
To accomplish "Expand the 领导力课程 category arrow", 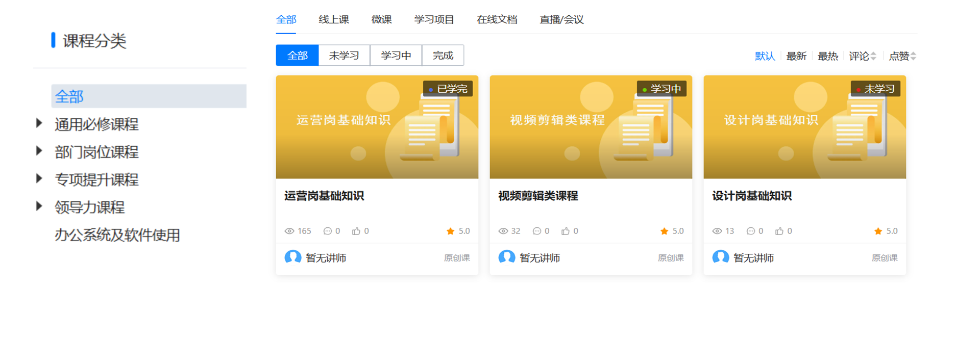I will pos(39,206).
